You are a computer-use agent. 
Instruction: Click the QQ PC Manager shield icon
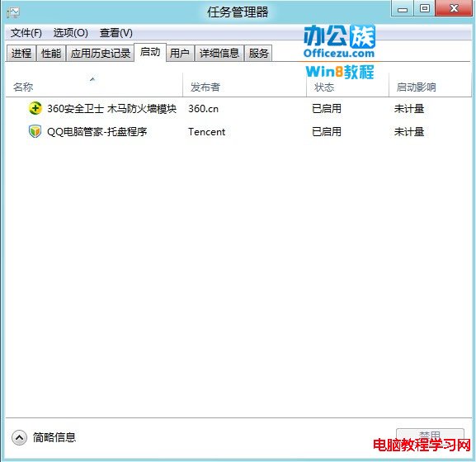(x=35, y=131)
